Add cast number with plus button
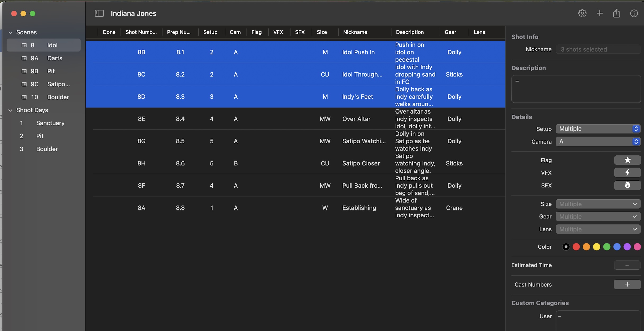644x331 pixels. pos(627,284)
